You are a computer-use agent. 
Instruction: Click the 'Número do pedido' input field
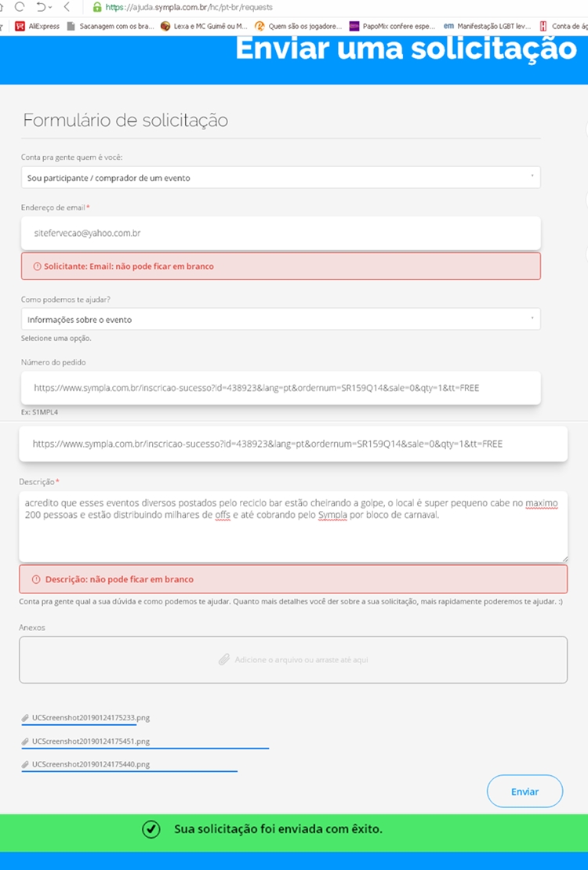pyautogui.click(x=280, y=388)
